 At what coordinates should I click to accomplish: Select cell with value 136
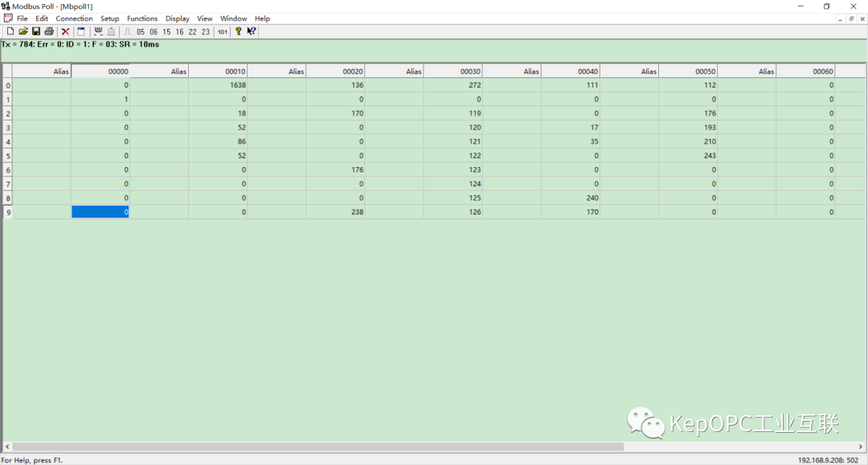click(335, 85)
